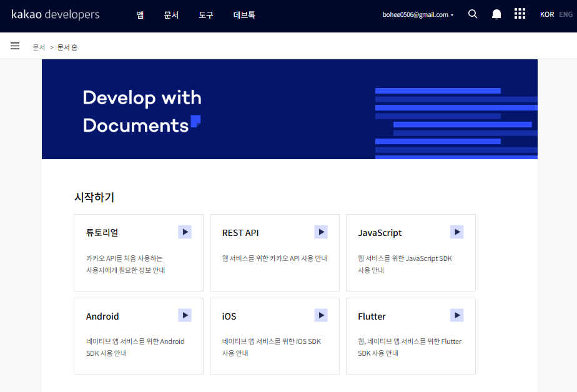Click the 웹 서비스를 위한 카카오 API 사용 안내 text
Viewport: 577px width, 392px height.
275,258
